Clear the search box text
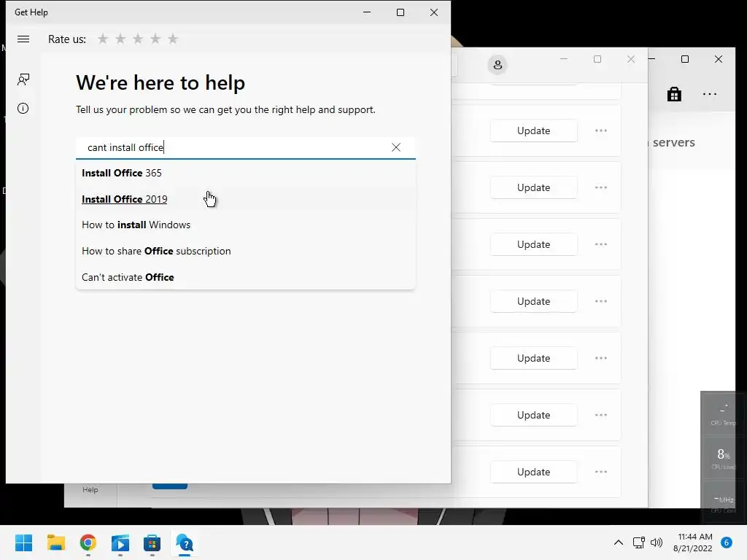Screen dimensions: 747x560 (x=396, y=147)
